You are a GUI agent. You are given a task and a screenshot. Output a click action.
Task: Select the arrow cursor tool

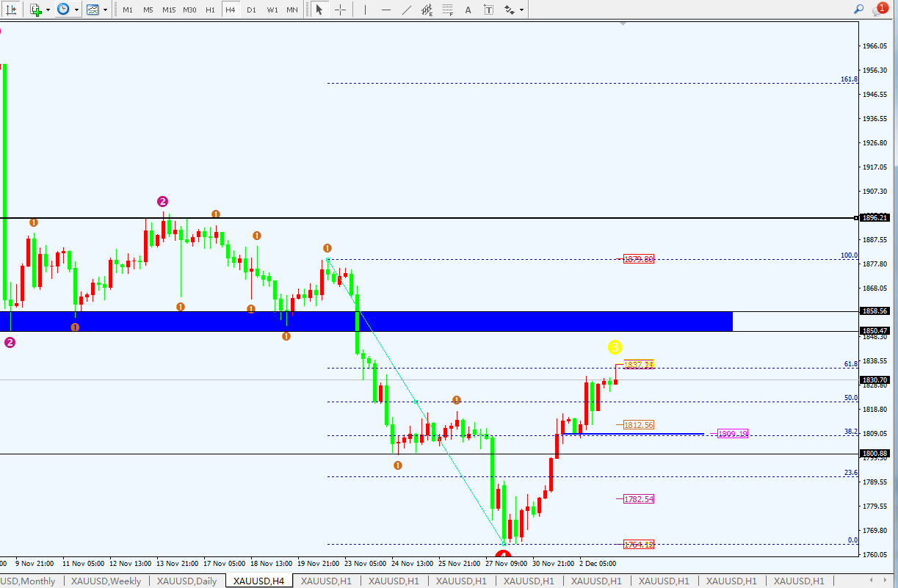point(319,10)
